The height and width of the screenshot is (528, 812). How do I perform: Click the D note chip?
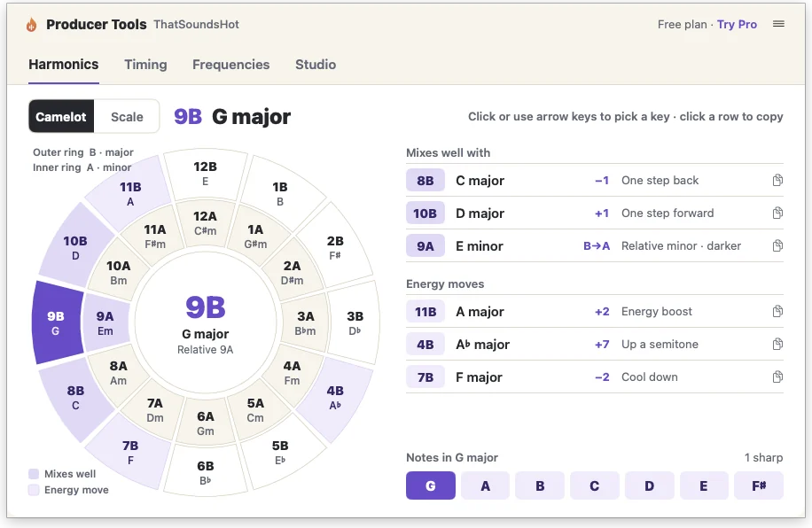[x=650, y=485]
